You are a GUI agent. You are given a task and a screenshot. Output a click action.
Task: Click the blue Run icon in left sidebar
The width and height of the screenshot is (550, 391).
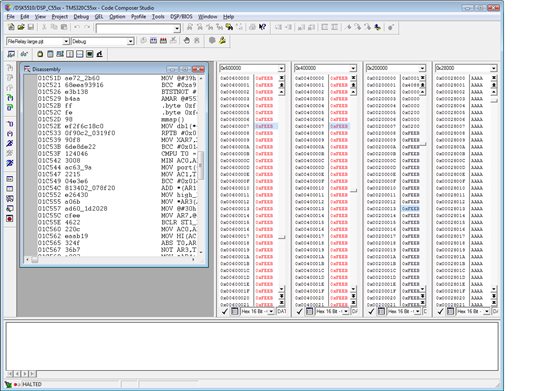click(10, 143)
